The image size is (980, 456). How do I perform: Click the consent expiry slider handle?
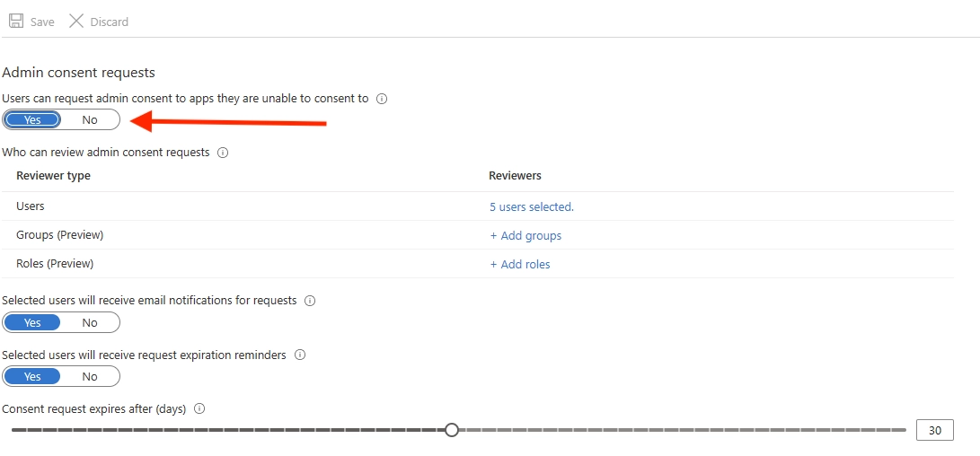coord(452,430)
